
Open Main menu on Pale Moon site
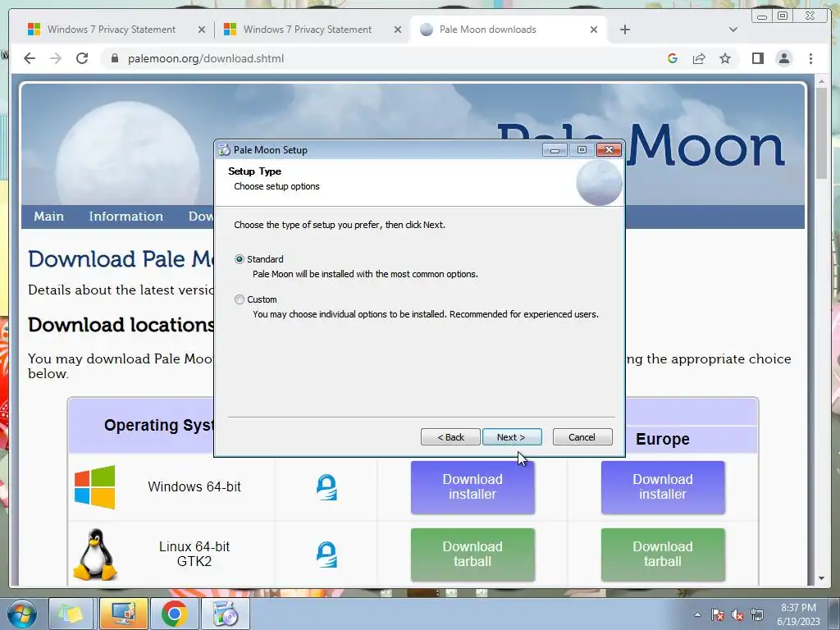pyautogui.click(x=48, y=217)
